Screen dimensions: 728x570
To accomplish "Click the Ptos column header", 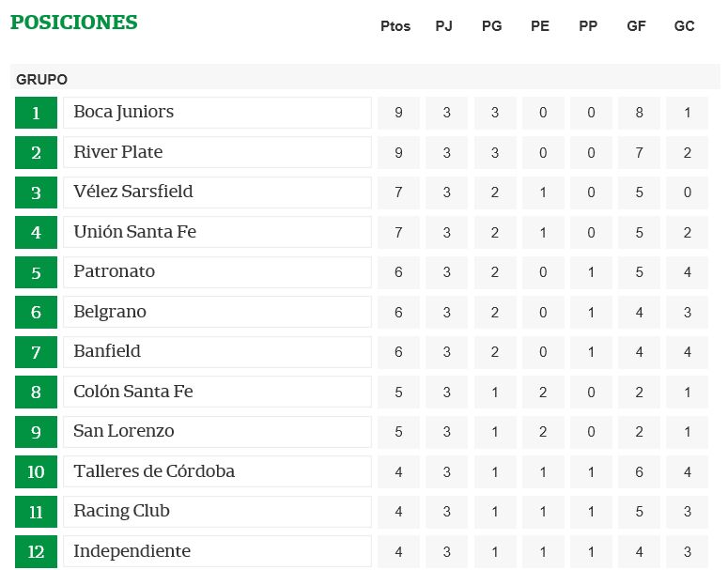I will pyautogui.click(x=395, y=26).
